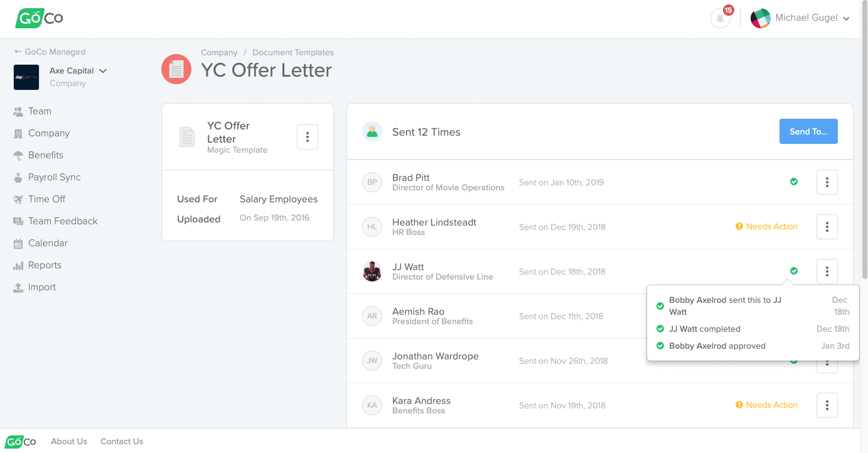Select the Import sidebar icon

pyautogui.click(x=19, y=287)
